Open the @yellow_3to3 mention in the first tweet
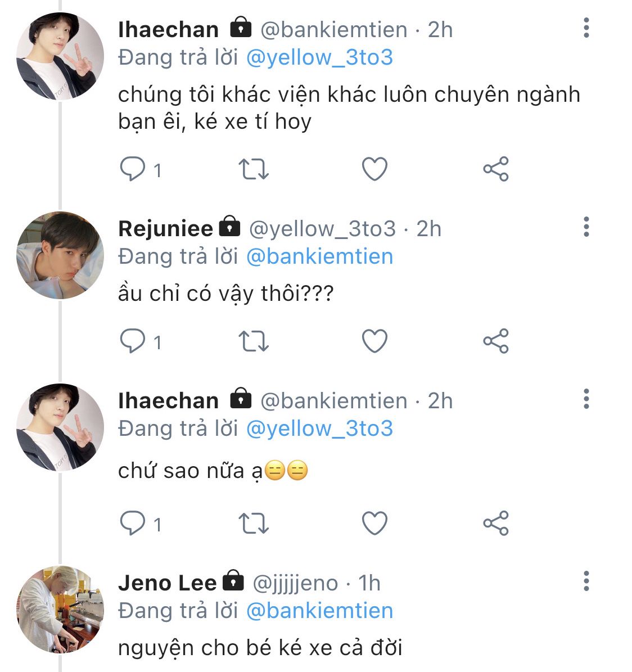 coord(319,58)
